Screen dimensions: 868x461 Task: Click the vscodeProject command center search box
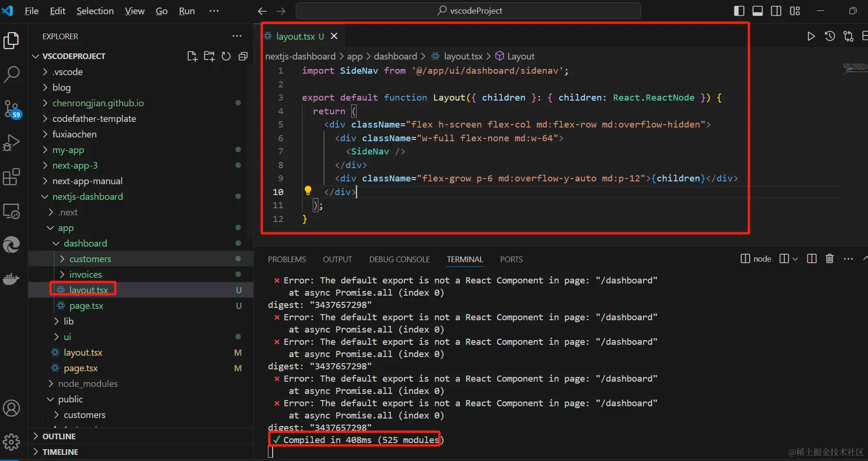pyautogui.click(x=468, y=10)
